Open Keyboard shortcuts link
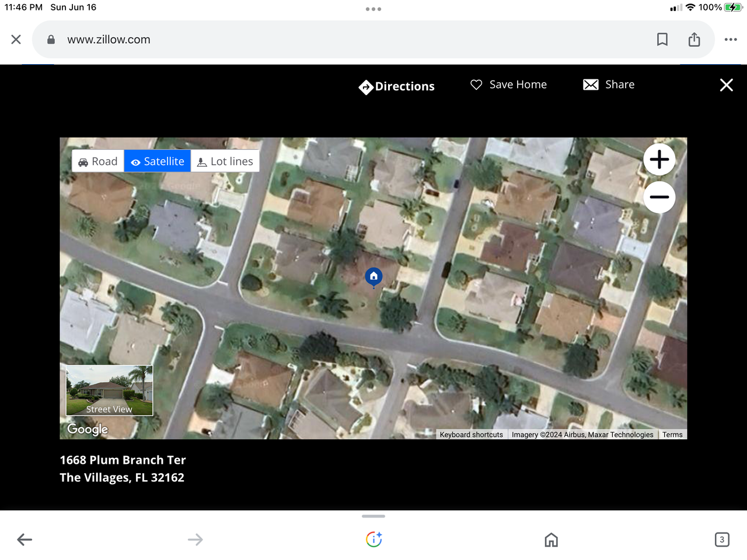The image size is (747, 560). coord(471,435)
